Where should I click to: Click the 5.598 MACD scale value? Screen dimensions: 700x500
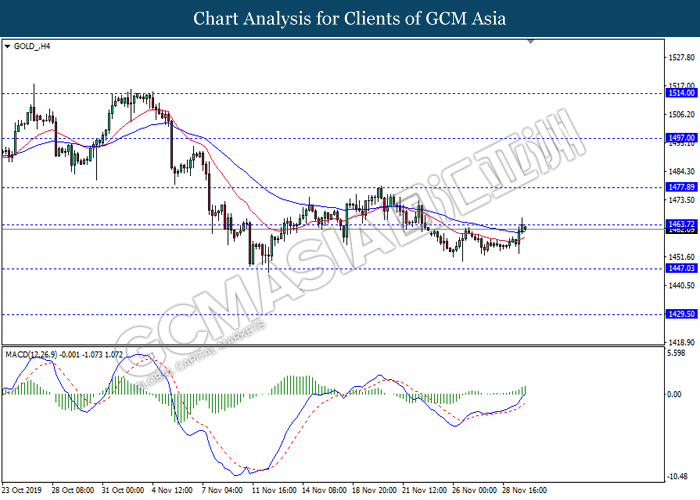click(676, 353)
